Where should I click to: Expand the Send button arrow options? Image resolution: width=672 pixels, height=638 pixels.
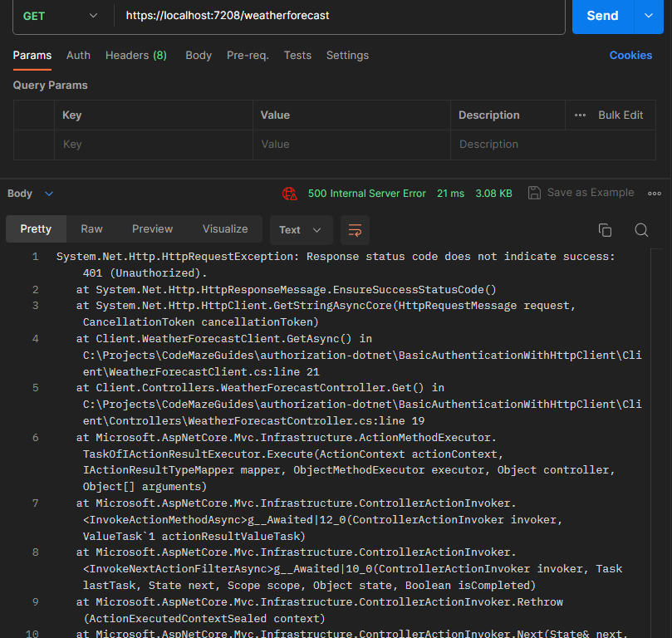pyautogui.click(x=648, y=16)
